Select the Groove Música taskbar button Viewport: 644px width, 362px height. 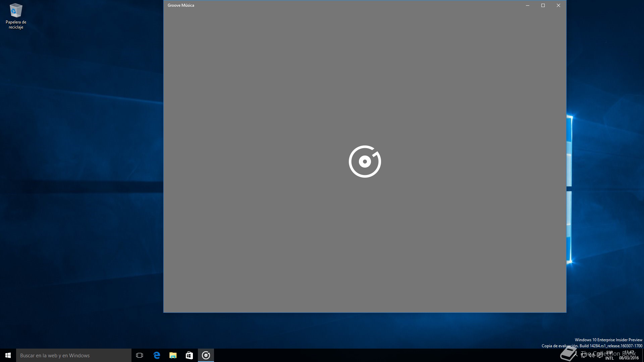click(x=206, y=355)
